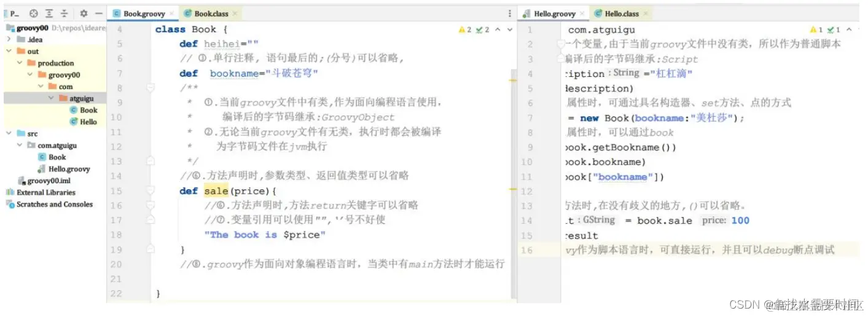This screenshot has width=868, height=316.
Task: Click the class name Book on line 4
Action: (204, 29)
